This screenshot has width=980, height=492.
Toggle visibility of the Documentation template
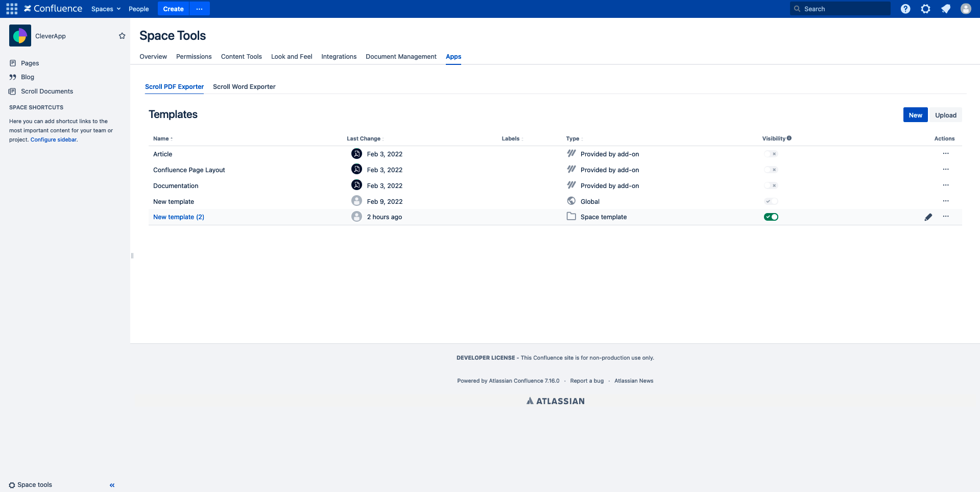[771, 185]
